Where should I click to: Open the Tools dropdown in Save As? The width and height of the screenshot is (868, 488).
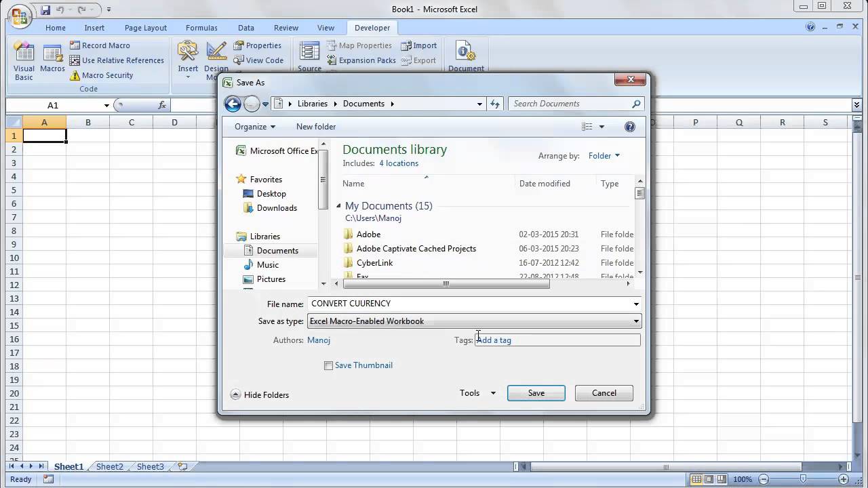pos(477,393)
